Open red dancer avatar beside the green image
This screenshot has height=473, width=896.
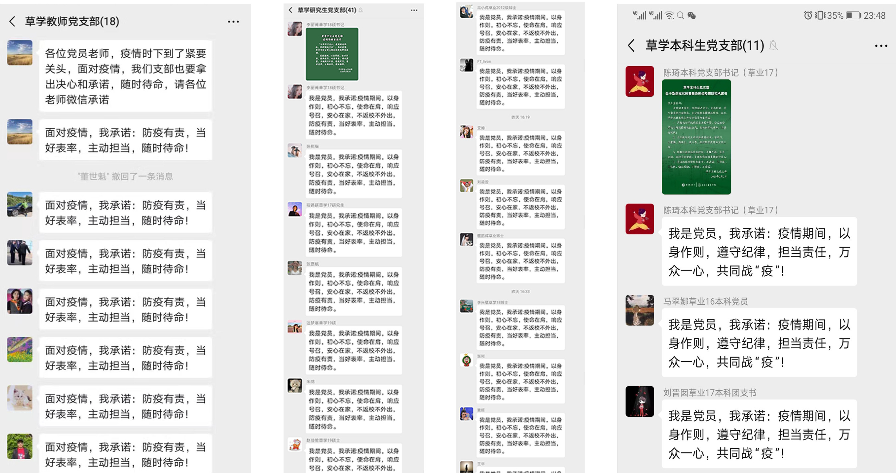640,81
